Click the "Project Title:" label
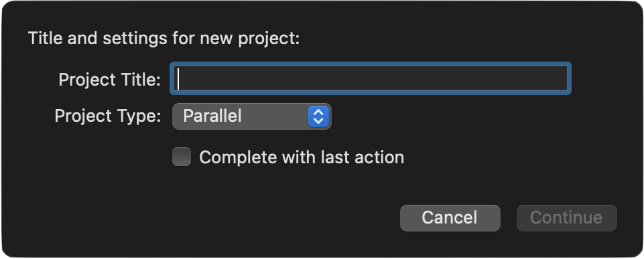 [110, 79]
